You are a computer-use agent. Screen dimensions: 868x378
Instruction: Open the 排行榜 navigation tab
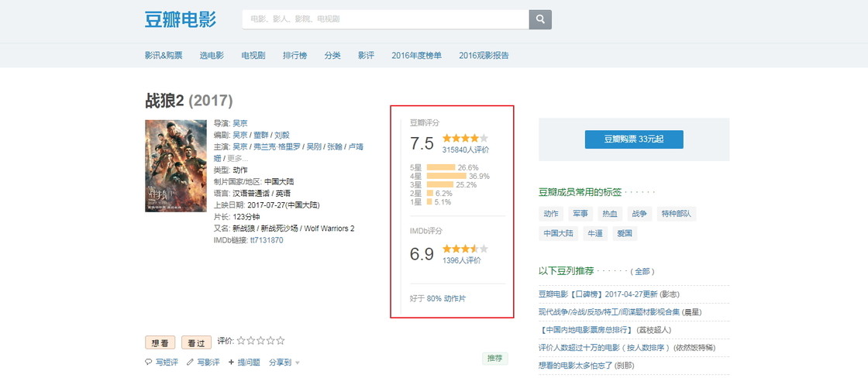pyautogui.click(x=294, y=55)
